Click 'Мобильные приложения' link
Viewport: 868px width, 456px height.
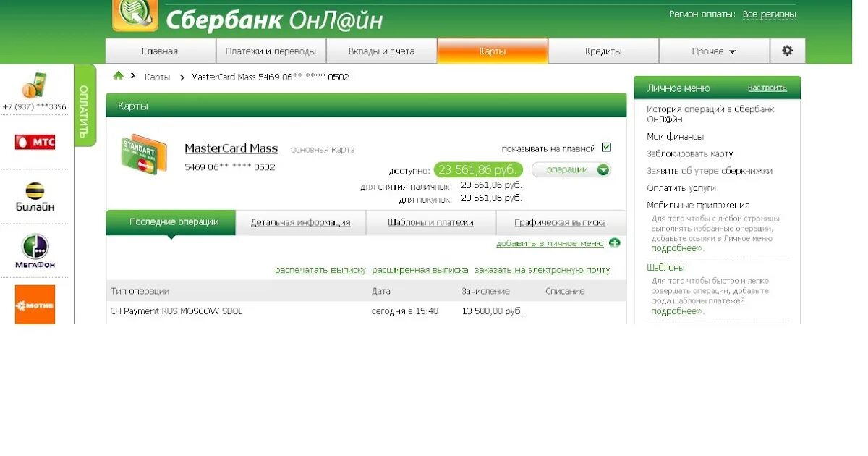[x=698, y=206]
